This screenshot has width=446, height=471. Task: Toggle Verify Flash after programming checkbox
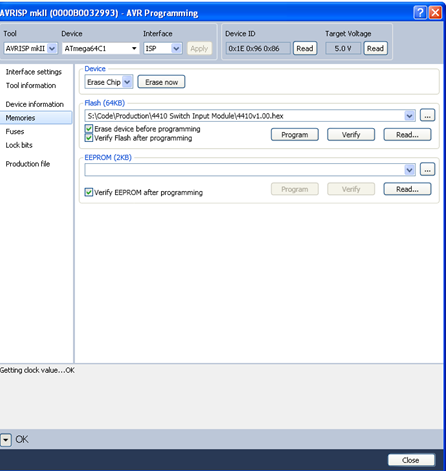(x=89, y=138)
